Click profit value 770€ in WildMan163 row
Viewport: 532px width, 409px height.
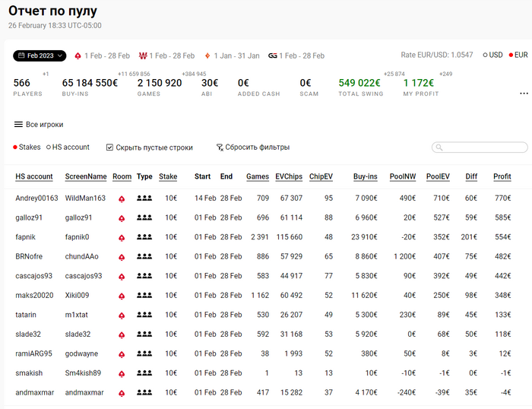point(503,198)
